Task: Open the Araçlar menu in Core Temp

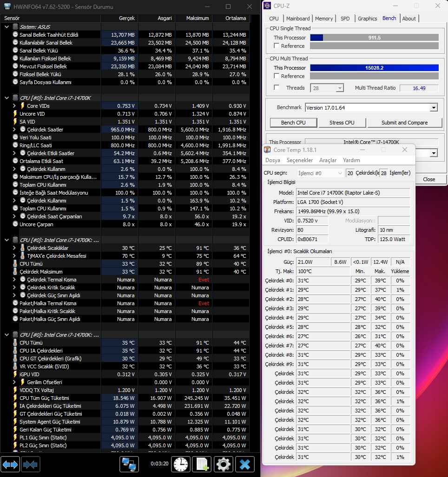Action: coord(328,160)
